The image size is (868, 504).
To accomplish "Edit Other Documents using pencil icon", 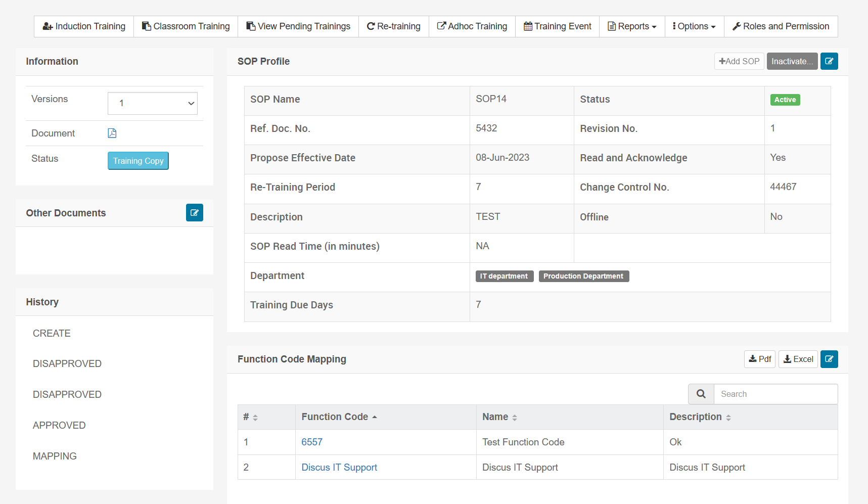I will click(x=195, y=213).
